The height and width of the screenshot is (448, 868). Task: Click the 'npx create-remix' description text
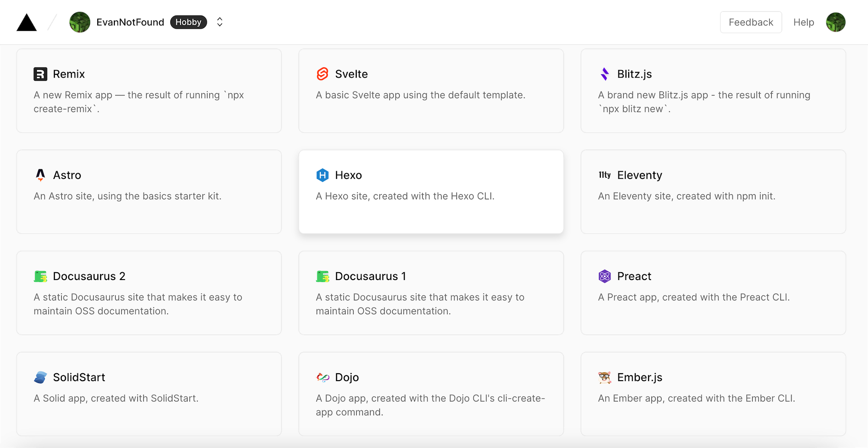[x=139, y=102]
